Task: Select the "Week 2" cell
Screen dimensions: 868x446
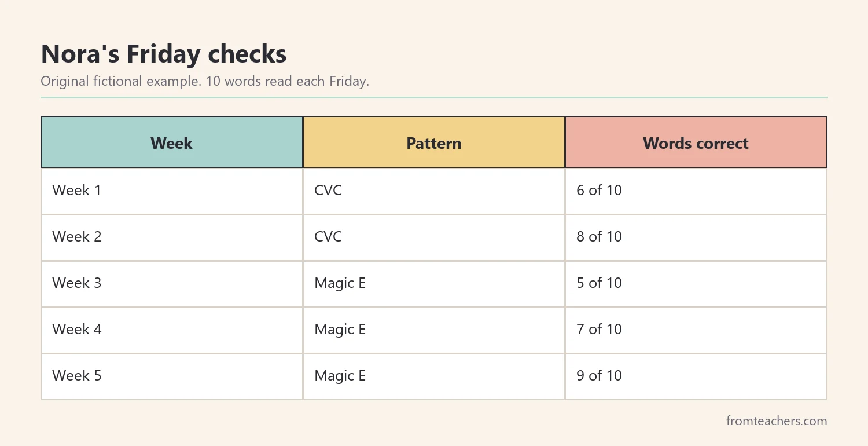Action: 172,237
